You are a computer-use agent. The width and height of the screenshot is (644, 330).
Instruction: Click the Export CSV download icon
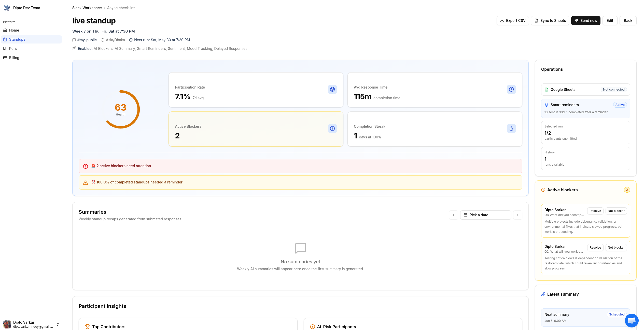tap(502, 21)
